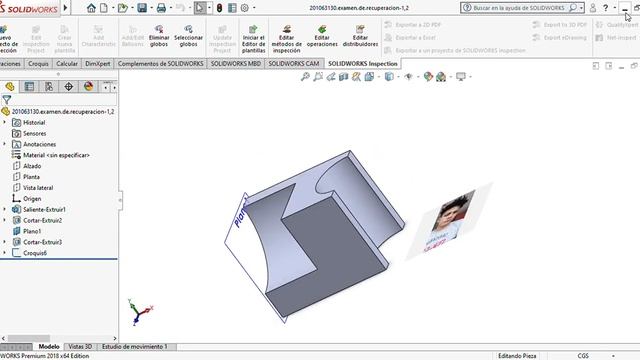This screenshot has height=360, width=640.
Task: Open dropdown arrow next to Print icon
Action: tap(171, 8)
